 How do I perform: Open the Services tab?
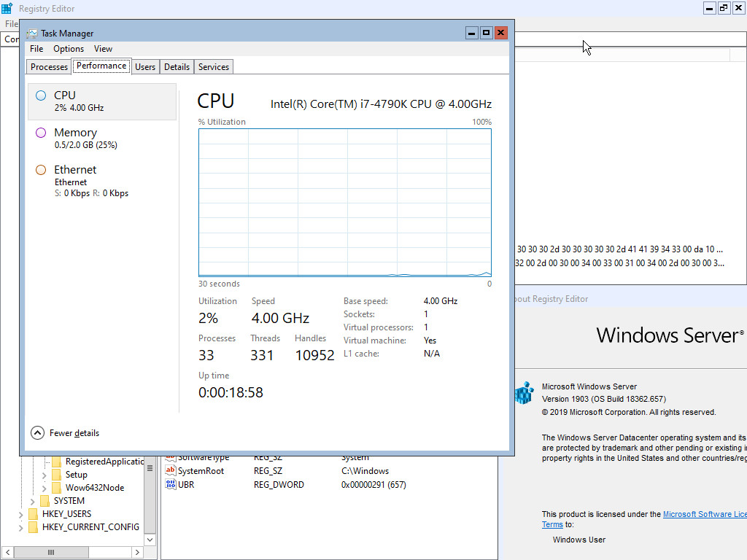214,66
